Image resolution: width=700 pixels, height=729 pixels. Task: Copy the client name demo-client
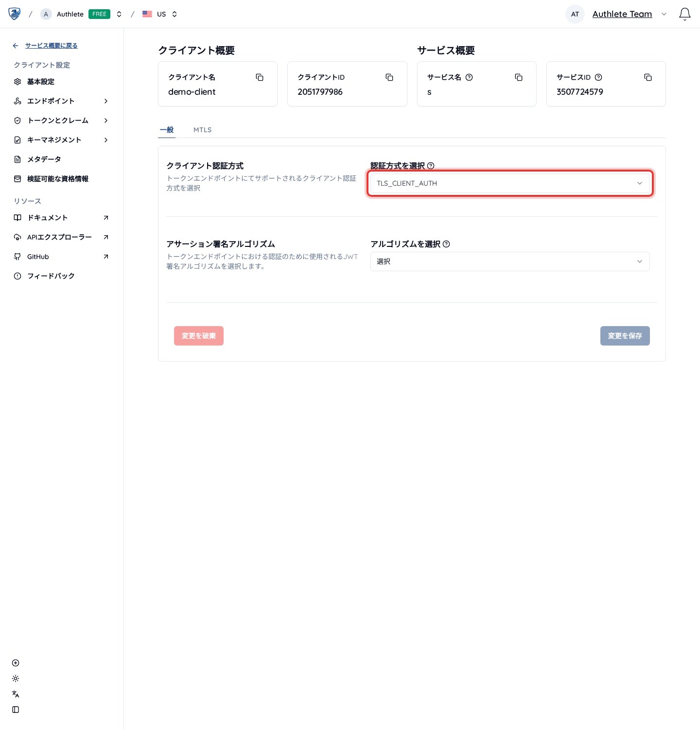(x=260, y=77)
